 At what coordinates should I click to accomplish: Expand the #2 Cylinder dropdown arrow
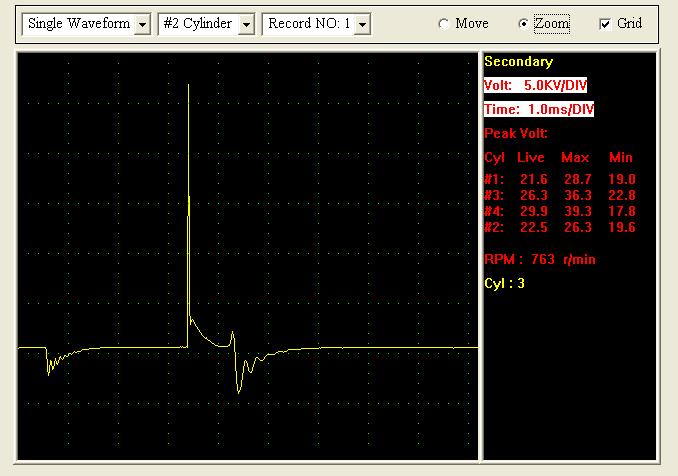(246, 24)
